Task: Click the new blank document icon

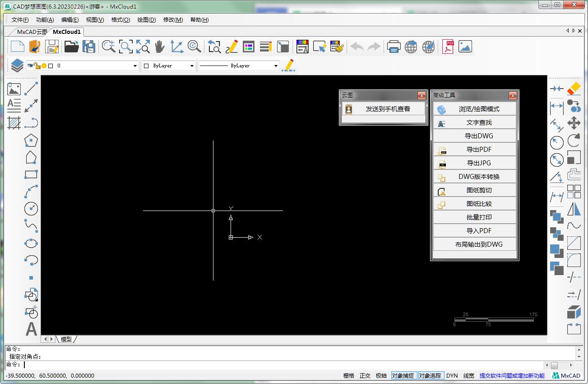Action: 17,47
